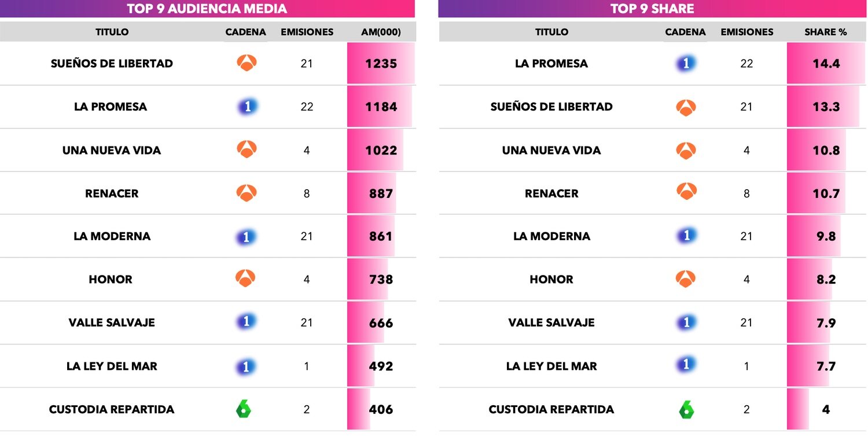The image size is (868, 444).
Task: Click the 406 audience value for Custodia Repartida
Action: pos(381,409)
